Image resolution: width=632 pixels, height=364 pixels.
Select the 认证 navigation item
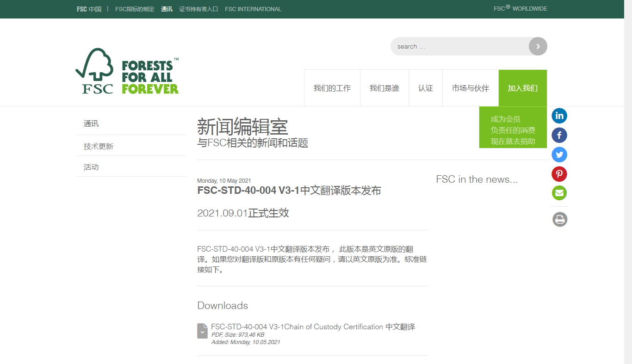coord(426,88)
